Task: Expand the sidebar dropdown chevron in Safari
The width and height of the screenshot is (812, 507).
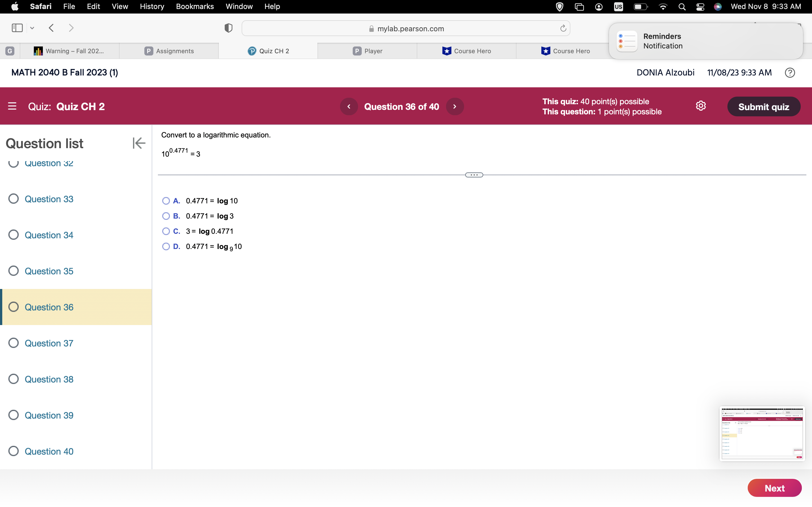Action: [x=32, y=28]
